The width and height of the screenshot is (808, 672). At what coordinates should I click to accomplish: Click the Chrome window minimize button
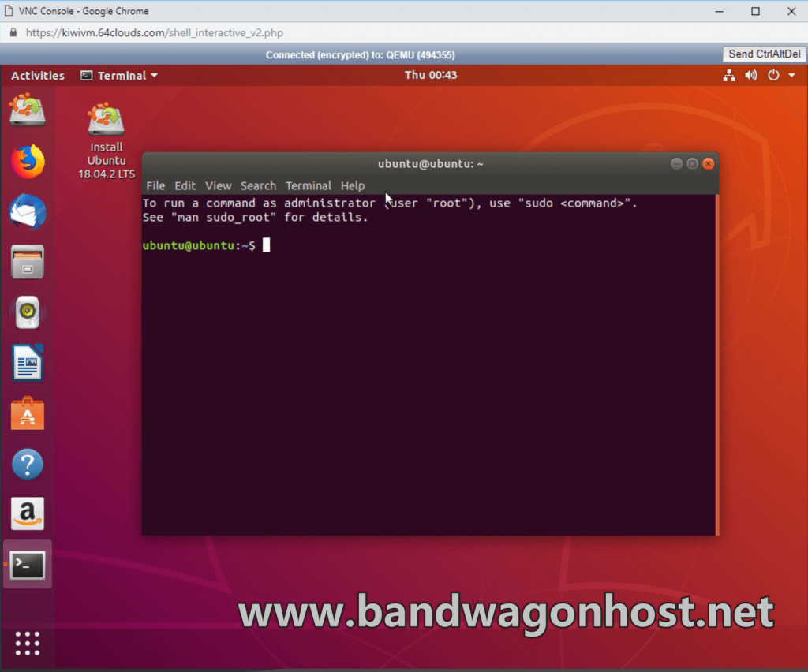point(720,11)
